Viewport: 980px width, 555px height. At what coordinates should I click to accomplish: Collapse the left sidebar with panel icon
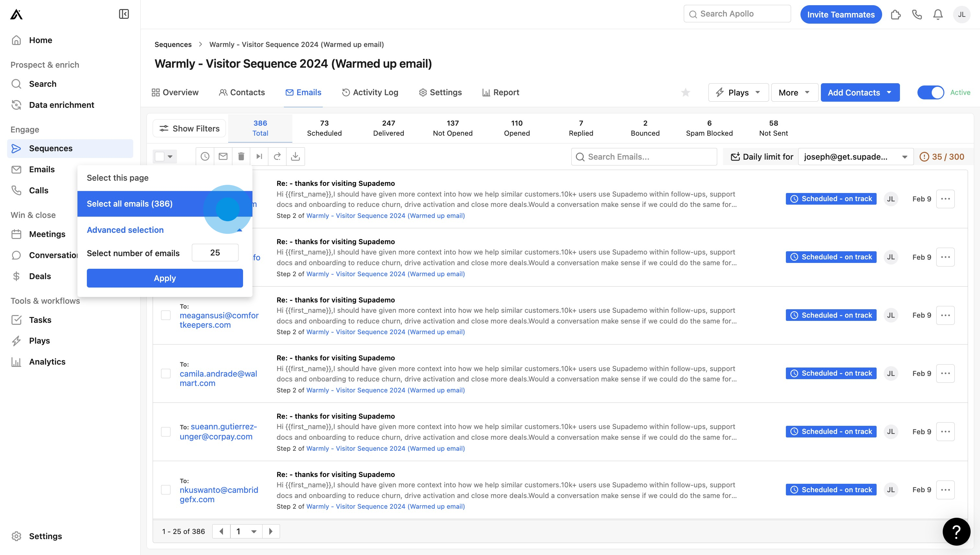[x=123, y=14]
